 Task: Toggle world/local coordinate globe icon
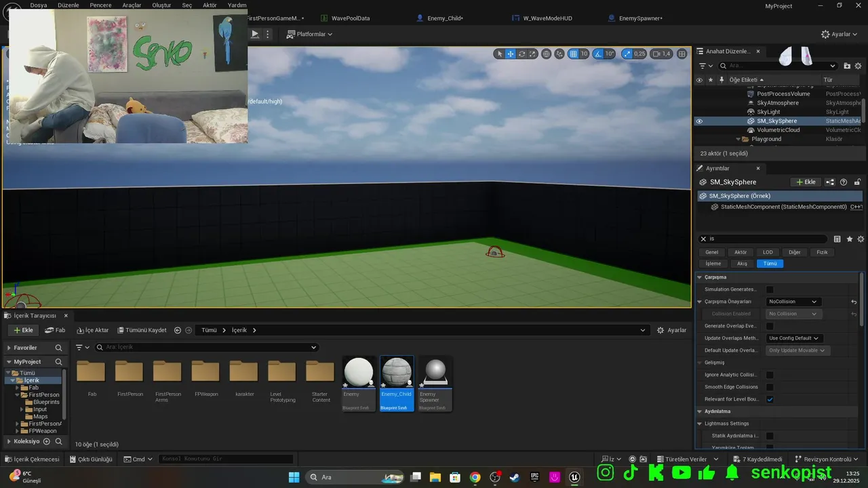[547, 54]
